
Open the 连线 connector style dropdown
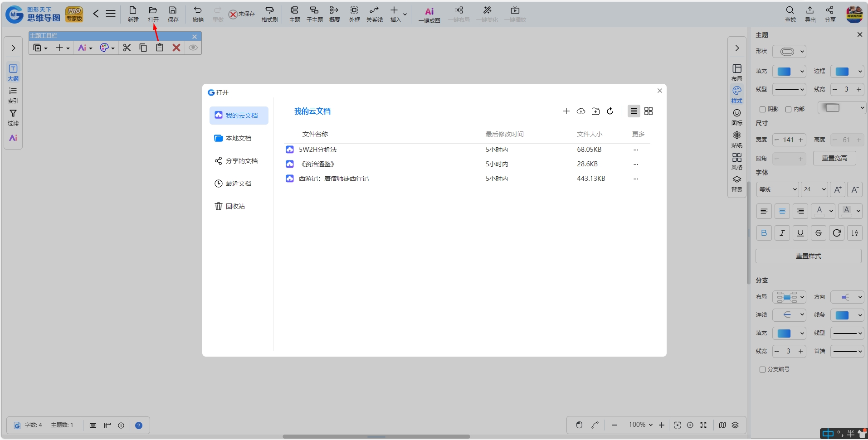(789, 315)
